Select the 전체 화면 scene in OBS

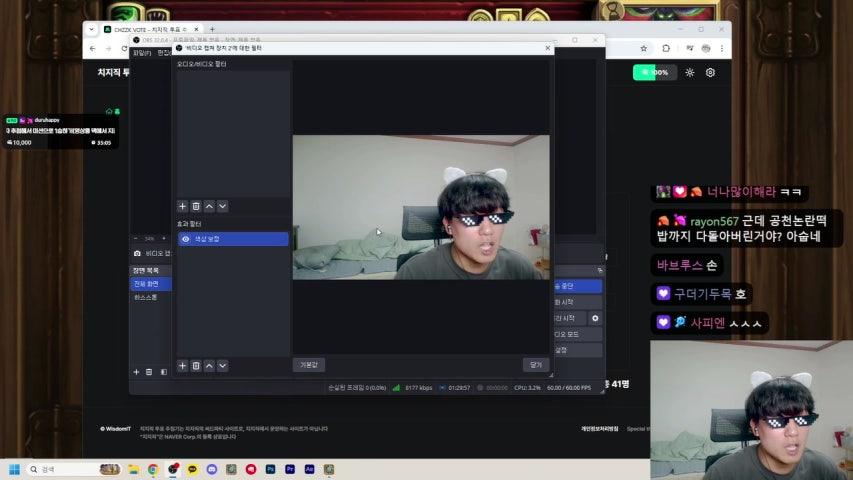tap(151, 284)
